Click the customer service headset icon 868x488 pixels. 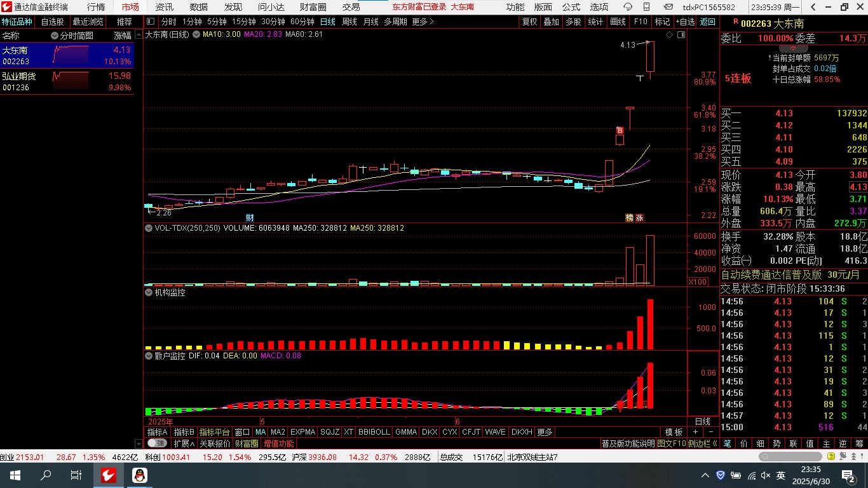coord(628,7)
